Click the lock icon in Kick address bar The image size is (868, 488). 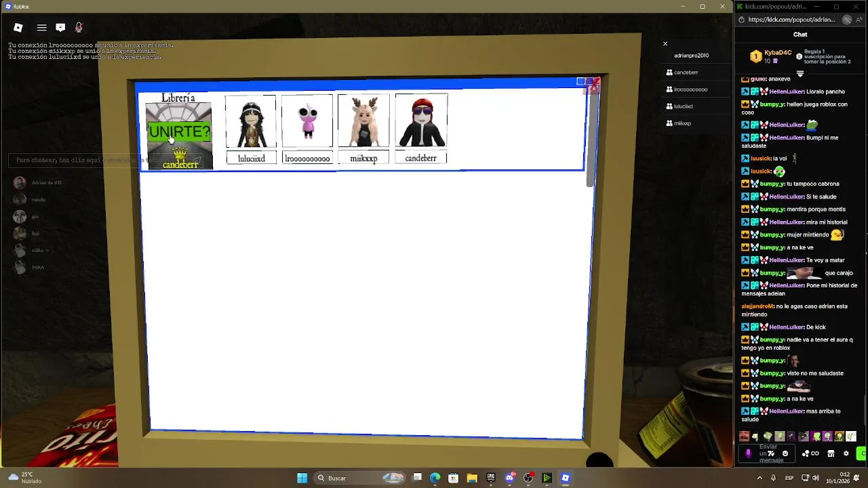(x=741, y=20)
